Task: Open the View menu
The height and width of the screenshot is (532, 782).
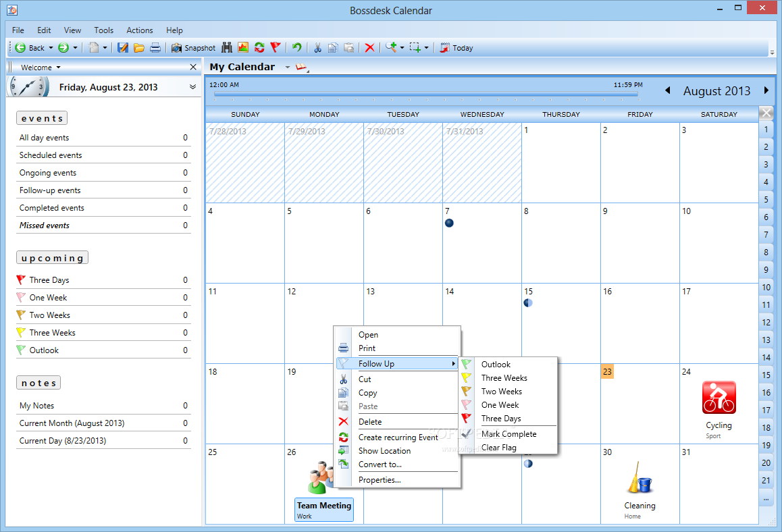Action: (72, 30)
